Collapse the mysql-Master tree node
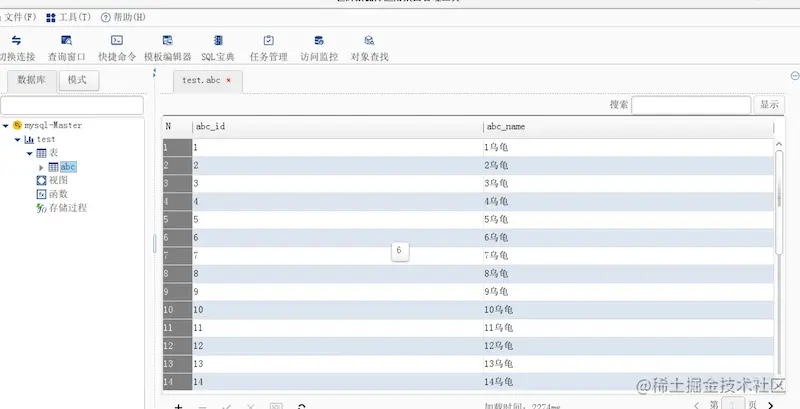 pyautogui.click(x=6, y=125)
